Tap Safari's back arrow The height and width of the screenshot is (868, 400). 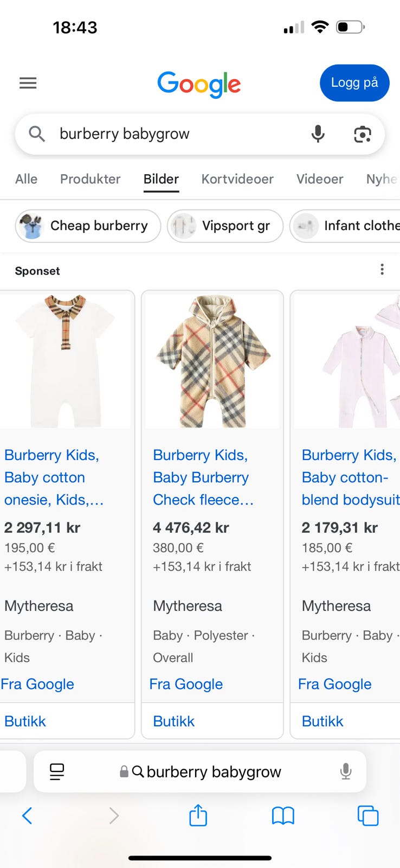pyautogui.click(x=27, y=815)
